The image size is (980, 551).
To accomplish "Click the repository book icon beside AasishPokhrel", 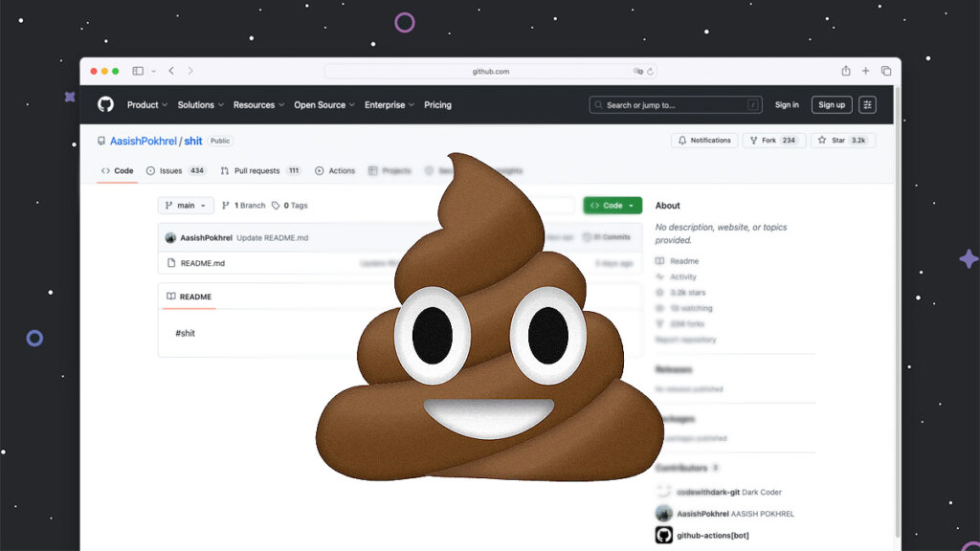I will (102, 140).
